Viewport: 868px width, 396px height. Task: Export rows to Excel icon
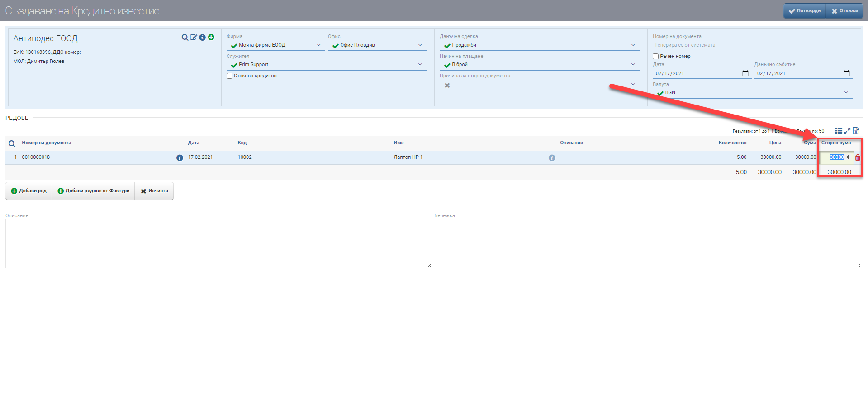(856, 131)
